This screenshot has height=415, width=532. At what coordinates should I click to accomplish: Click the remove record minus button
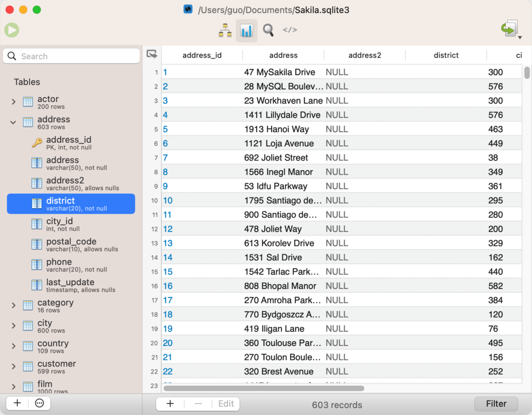(198, 403)
